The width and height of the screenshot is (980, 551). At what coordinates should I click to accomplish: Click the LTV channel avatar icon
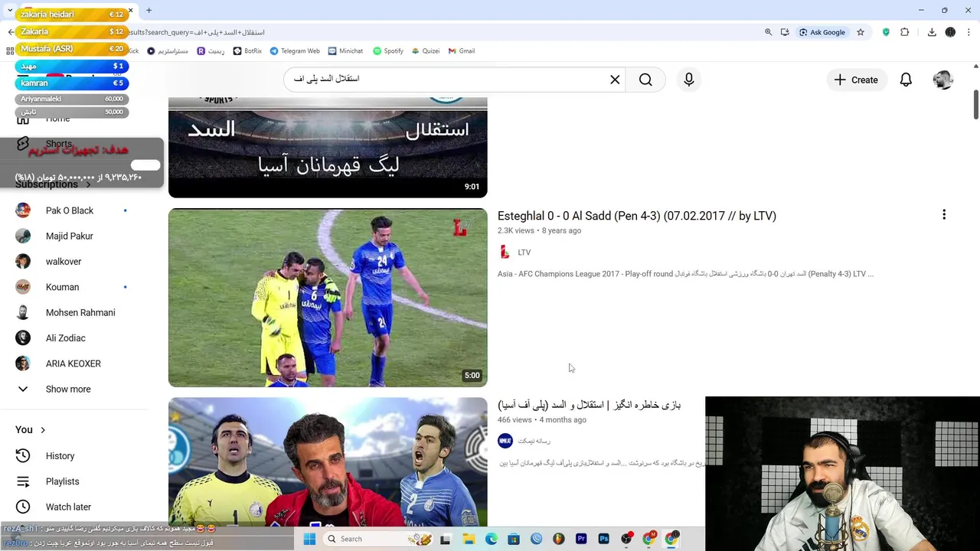click(x=505, y=252)
